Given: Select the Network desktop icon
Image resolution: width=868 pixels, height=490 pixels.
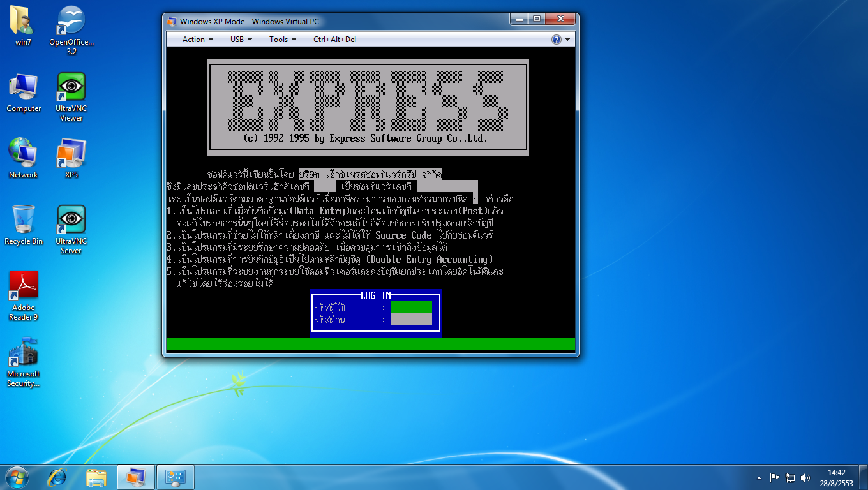Looking at the screenshot, I should (24, 158).
